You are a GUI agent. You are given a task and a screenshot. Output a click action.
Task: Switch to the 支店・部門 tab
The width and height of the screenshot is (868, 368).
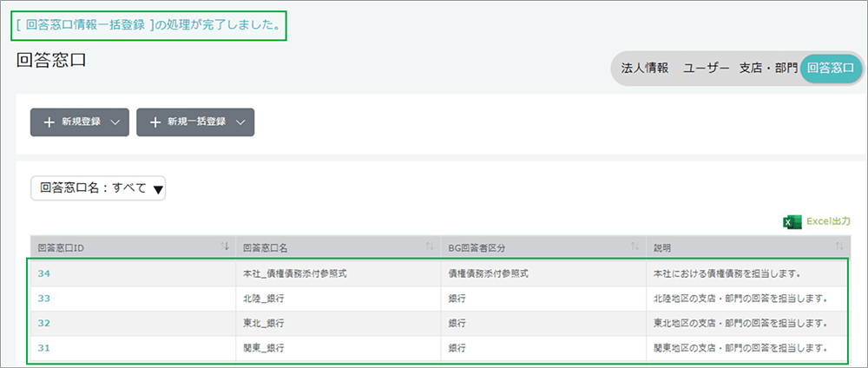pyautogui.click(x=767, y=68)
